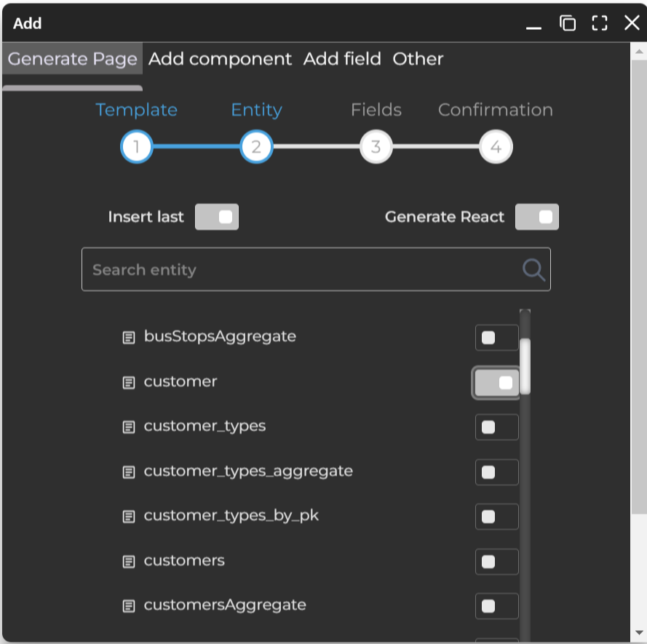Return to step 1 Template
Viewport: 647px width, 644px height.
click(x=137, y=148)
